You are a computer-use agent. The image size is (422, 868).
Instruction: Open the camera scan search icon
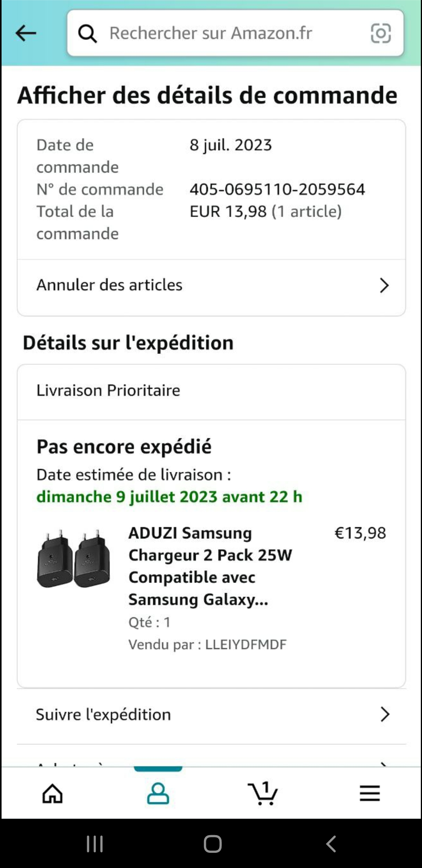pos(381,33)
